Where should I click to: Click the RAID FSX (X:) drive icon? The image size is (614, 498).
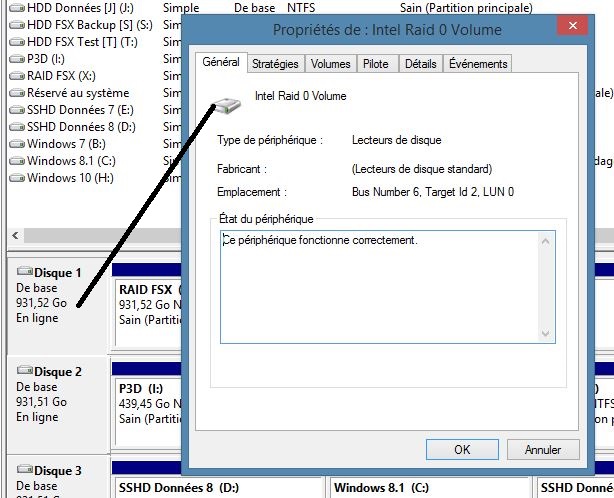tap(17, 76)
